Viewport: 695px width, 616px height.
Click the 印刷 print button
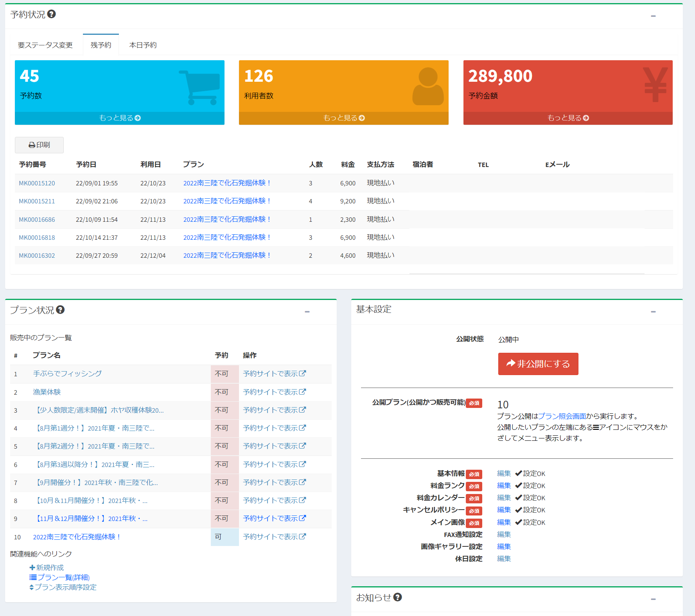(x=39, y=145)
